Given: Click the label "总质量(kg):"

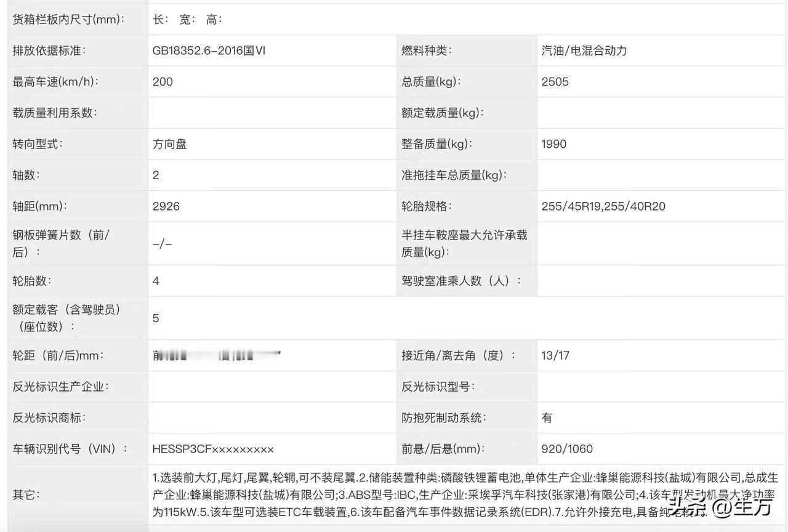Looking at the screenshot, I should point(431,81).
